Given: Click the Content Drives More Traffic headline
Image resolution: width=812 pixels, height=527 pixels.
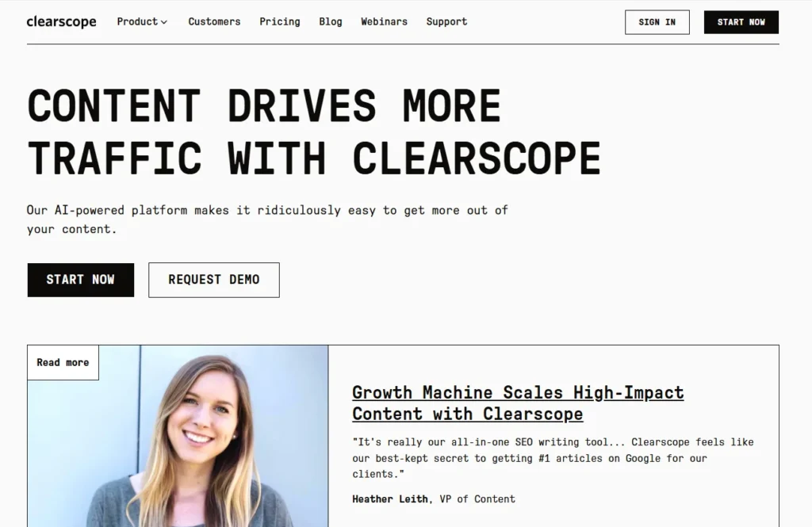Looking at the screenshot, I should point(313,132).
